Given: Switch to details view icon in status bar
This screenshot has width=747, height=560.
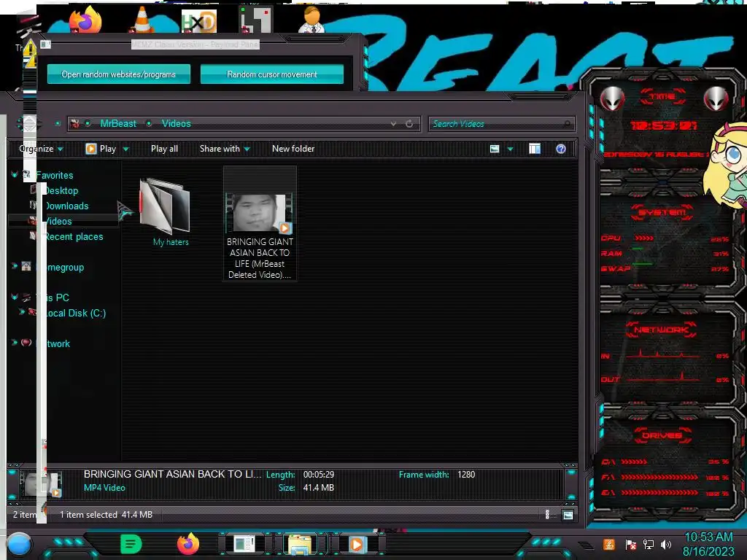Looking at the screenshot, I should (x=547, y=515).
